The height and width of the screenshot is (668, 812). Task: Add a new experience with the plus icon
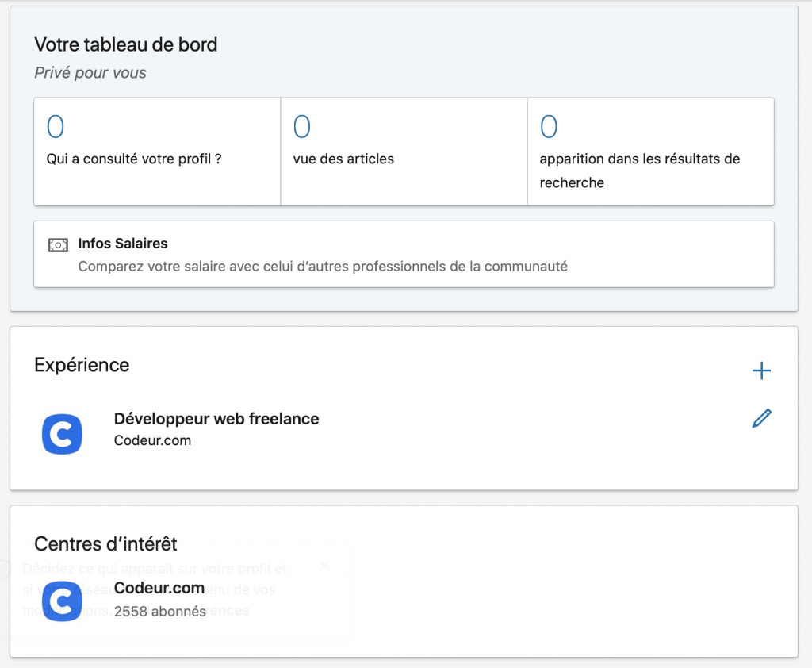(x=761, y=370)
